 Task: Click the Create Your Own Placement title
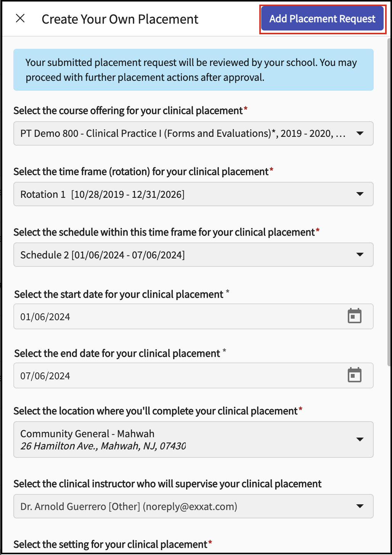tap(120, 19)
